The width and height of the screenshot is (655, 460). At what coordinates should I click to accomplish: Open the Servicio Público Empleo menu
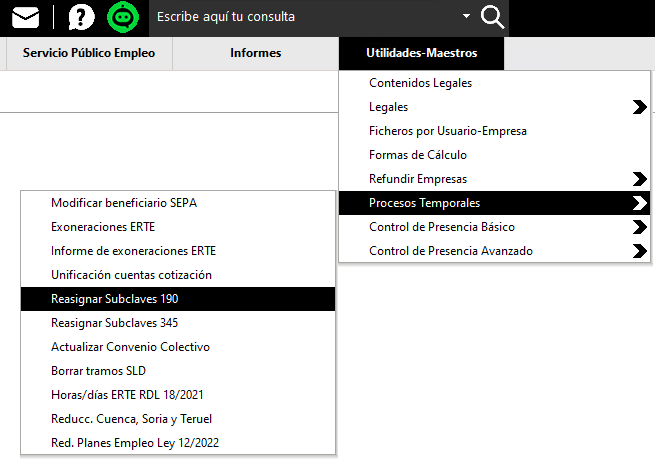[89, 53]
